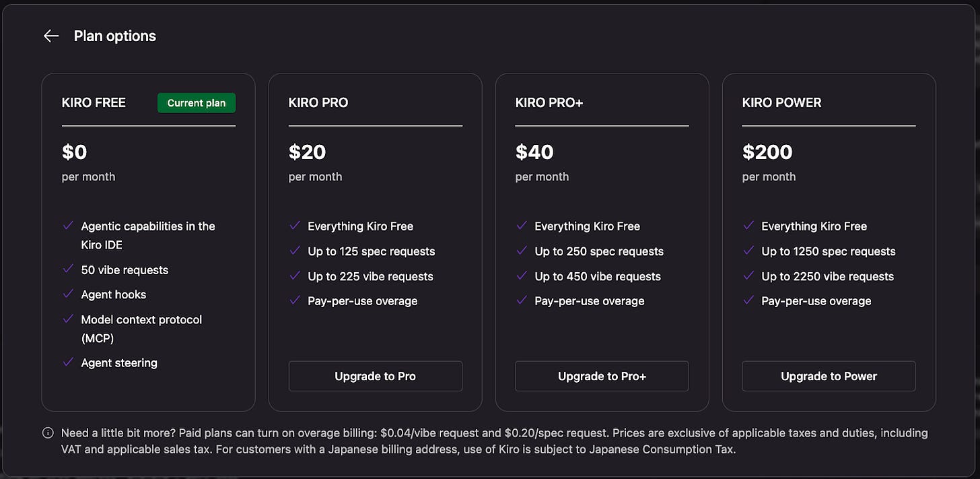This screenshot has height=479, width=980.
Task: Click the Plan options title text
Action: pos(114,36)
